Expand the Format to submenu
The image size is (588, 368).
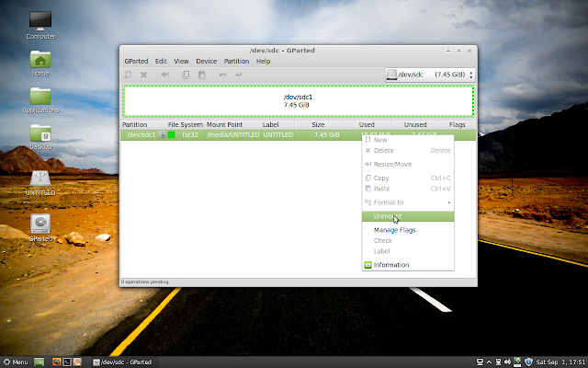click(x=408, y=202)
